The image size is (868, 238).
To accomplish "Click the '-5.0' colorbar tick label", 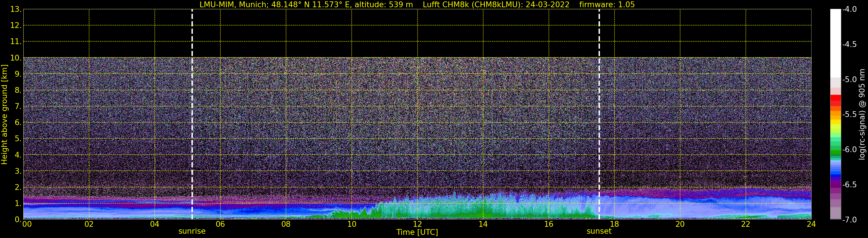I will pyautogui.click(x=849, y=80).
